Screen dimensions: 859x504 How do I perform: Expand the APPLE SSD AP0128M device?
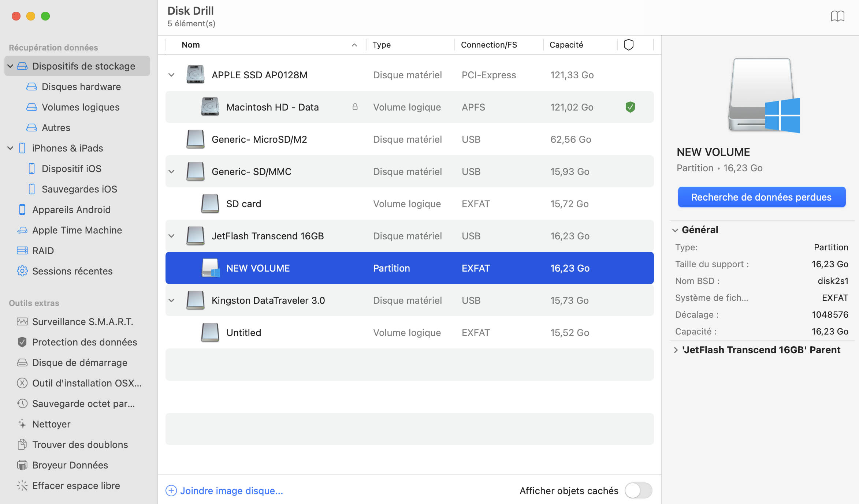point(172,74)
